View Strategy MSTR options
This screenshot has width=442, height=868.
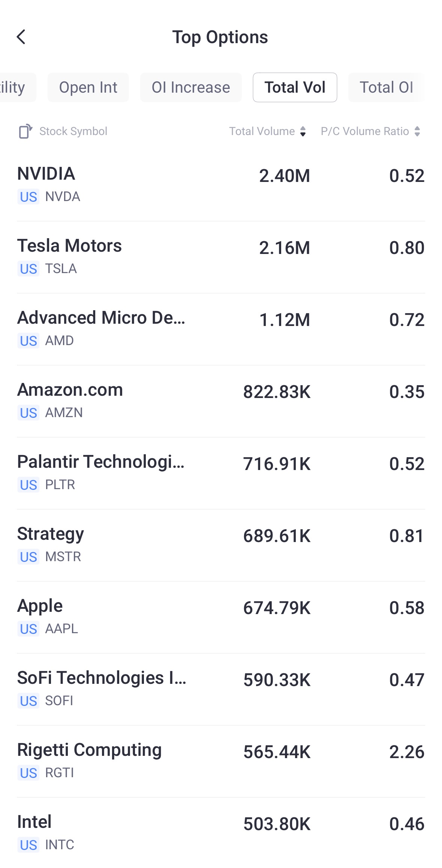point(221,545)
